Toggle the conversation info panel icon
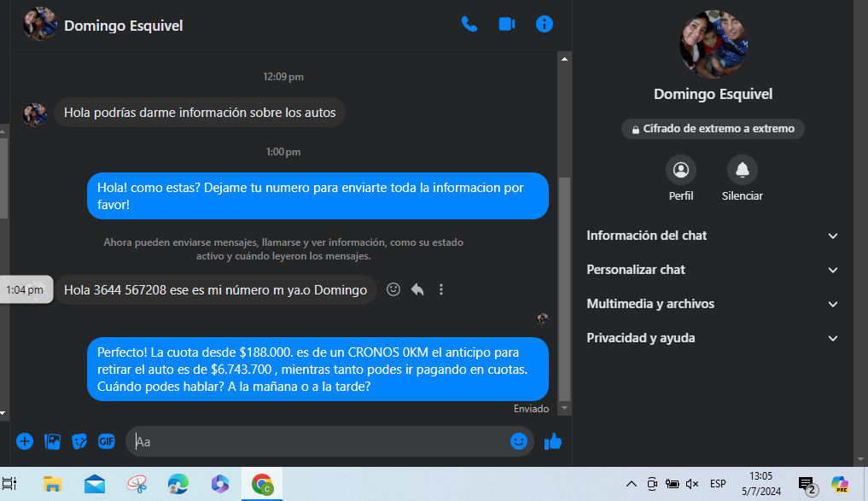Image resolution: width=868 pixels, height=501 pixels. point(545,24)
